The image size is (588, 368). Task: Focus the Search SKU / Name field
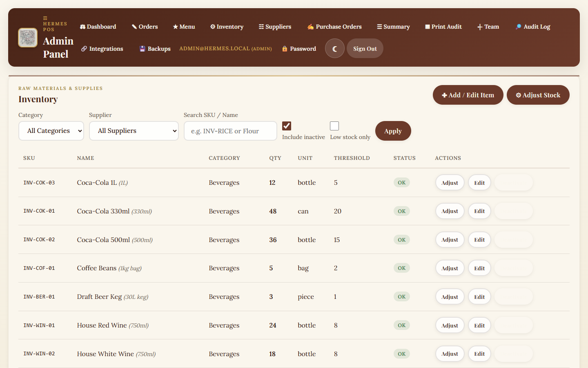point(230,131)
